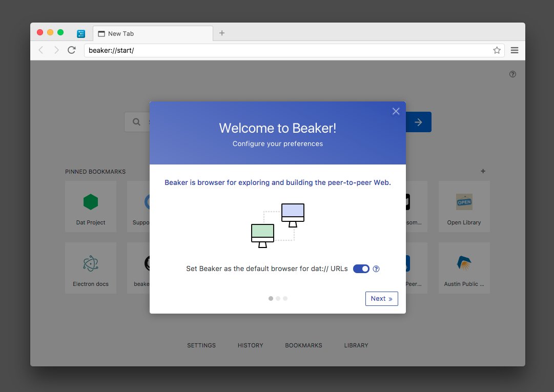Open the pinned Beaker sidebar tab icon
Image resolution: width=554 pixels, height=392 pixels.
[x=81, y=33]
